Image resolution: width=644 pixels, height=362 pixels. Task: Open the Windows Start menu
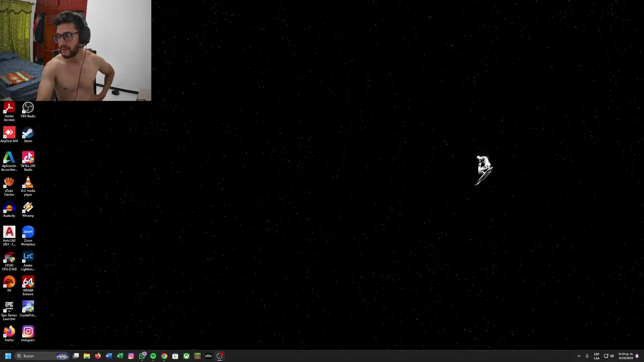pos(8,356)
